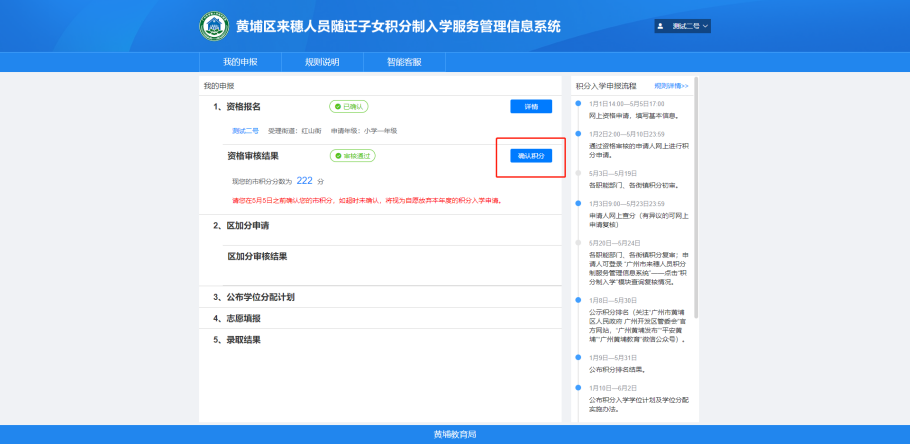This screenshot has width=910, height=444.
Task: Click the Huangpu education bureau logo
Action: pyautogui.click(x=213, y=26)
